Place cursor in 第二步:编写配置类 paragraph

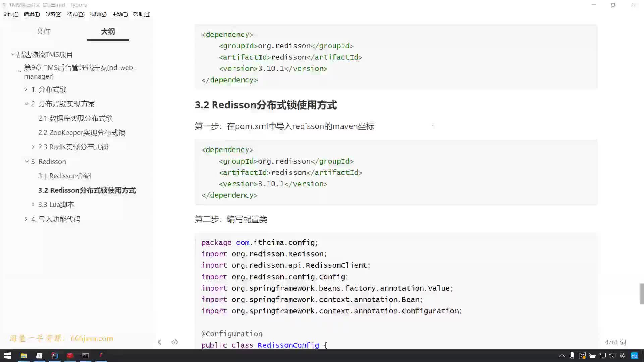tap(231, 219)
